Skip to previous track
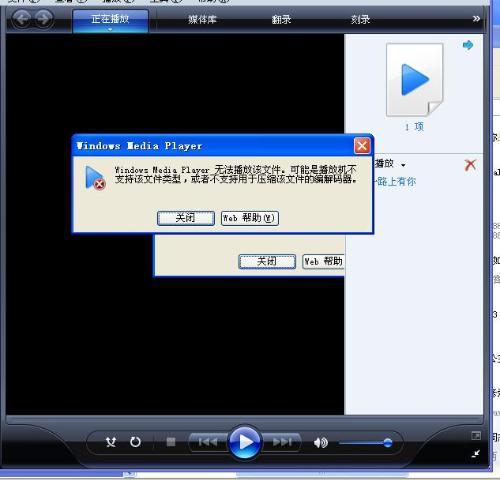500x480 pixels. 208,442
